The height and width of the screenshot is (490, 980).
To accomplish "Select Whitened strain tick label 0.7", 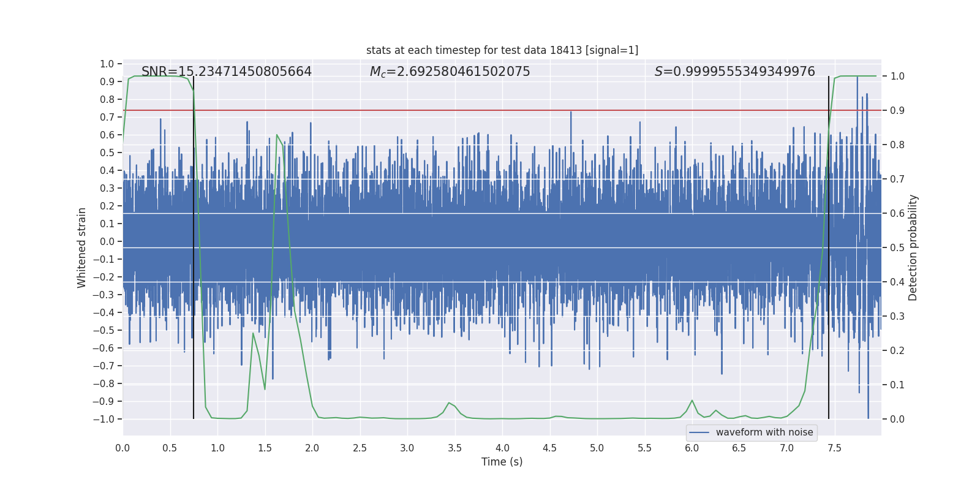I will 107,117.
